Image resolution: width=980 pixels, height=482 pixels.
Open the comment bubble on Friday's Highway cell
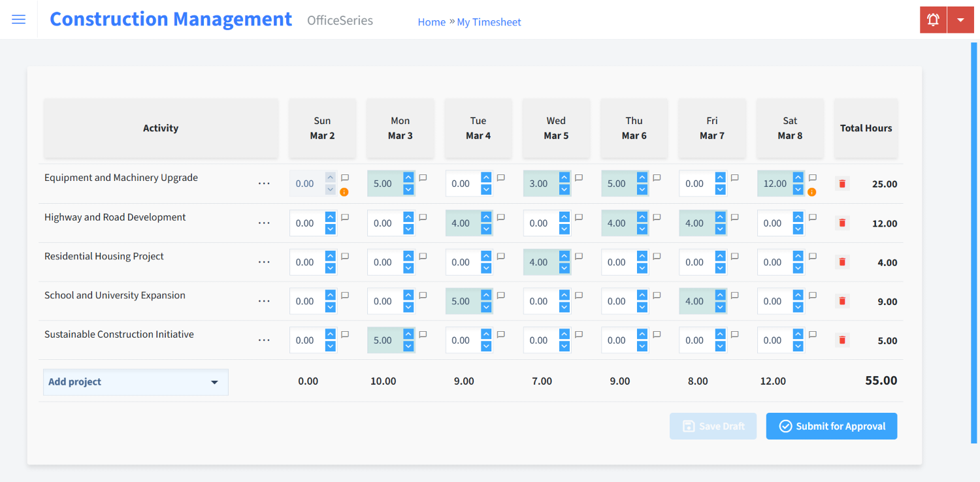coord(734,216)
